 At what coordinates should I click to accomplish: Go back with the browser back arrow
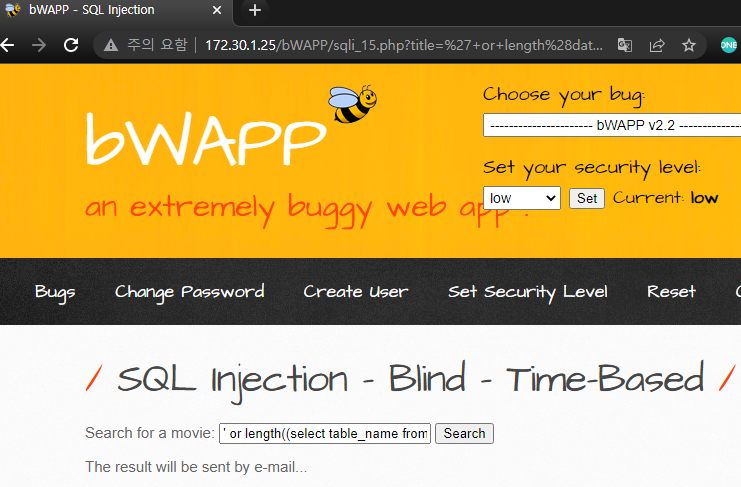click(7, 45)
